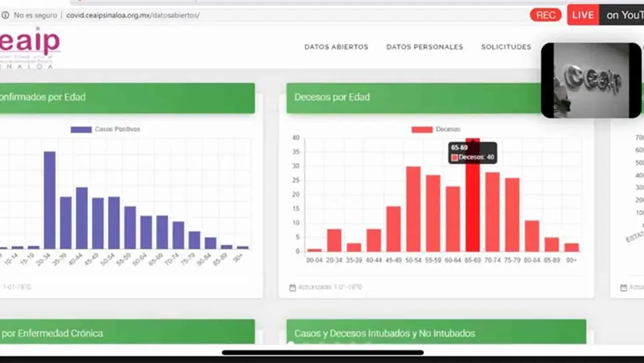This screenshot has height=363, width=644.
Task: Click the calendar icon under Decesos chart
Action: [x=293, y=288]
